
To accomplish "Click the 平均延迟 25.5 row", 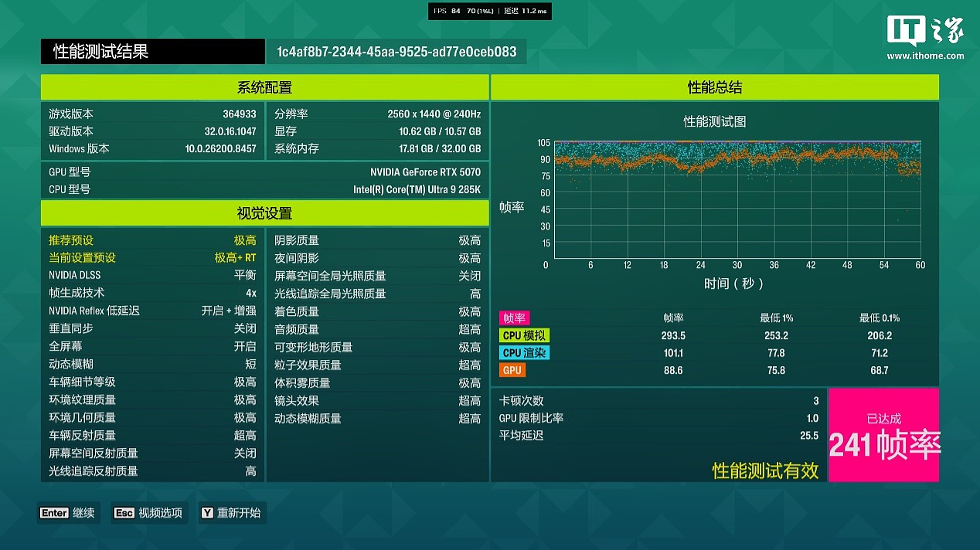I will coord(658,435).
